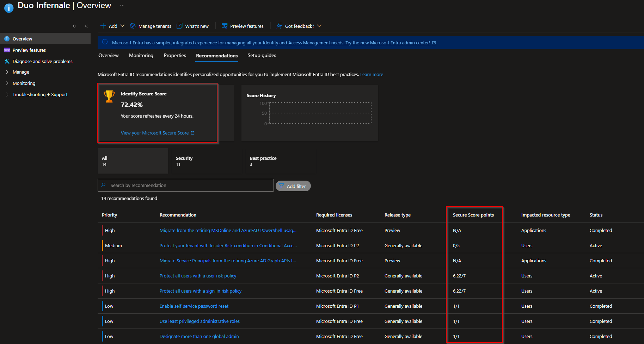Filter by All 14 recommendations card
644x344 pixels.
[133, 161]
